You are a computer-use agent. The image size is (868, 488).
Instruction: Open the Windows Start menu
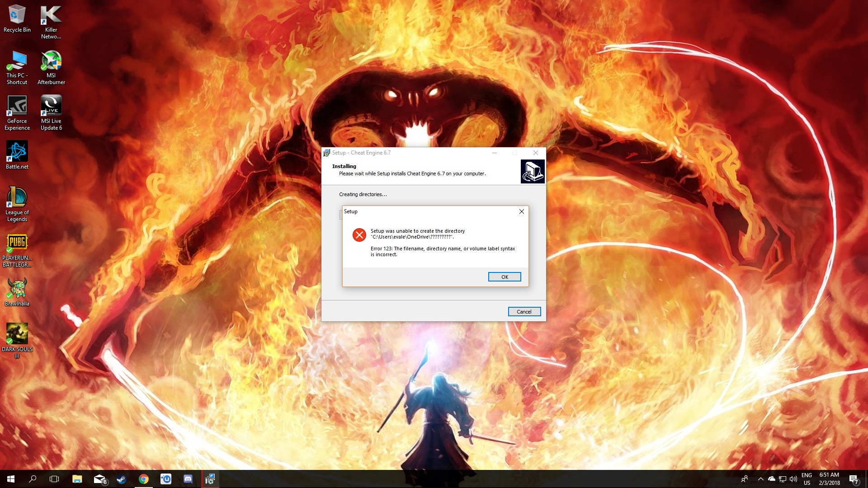pyautogui.click(x=11, y=479)
